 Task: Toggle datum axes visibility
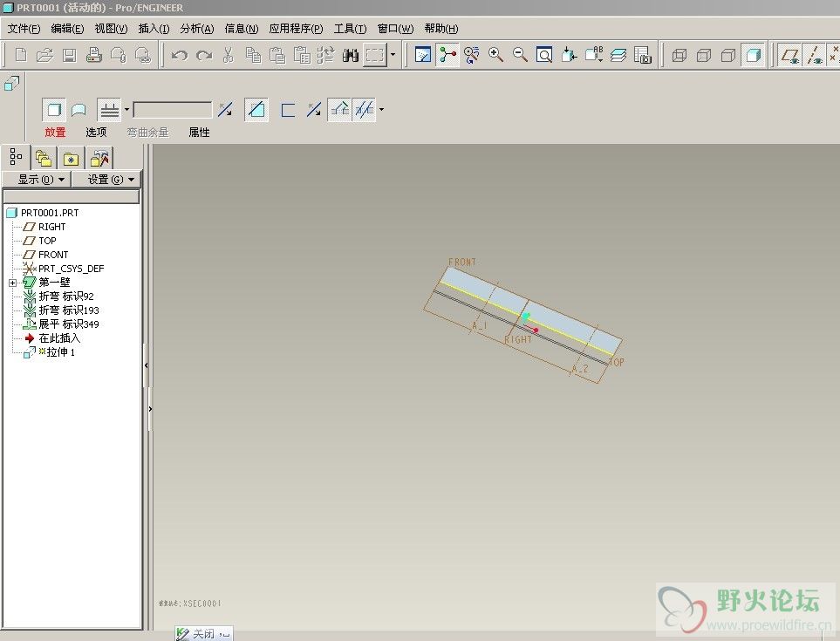point(815,55)
